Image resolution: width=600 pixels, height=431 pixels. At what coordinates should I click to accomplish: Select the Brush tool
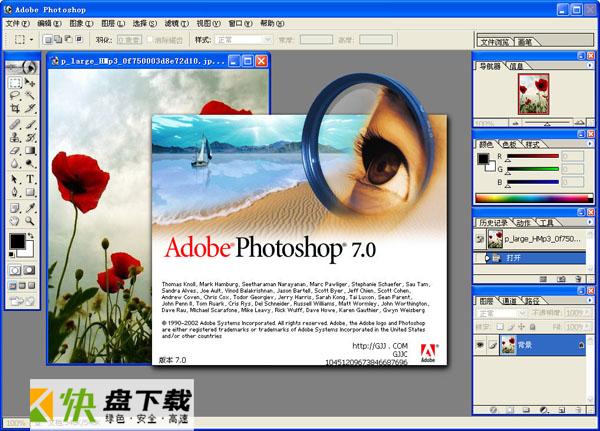click(x=30, y=124)
